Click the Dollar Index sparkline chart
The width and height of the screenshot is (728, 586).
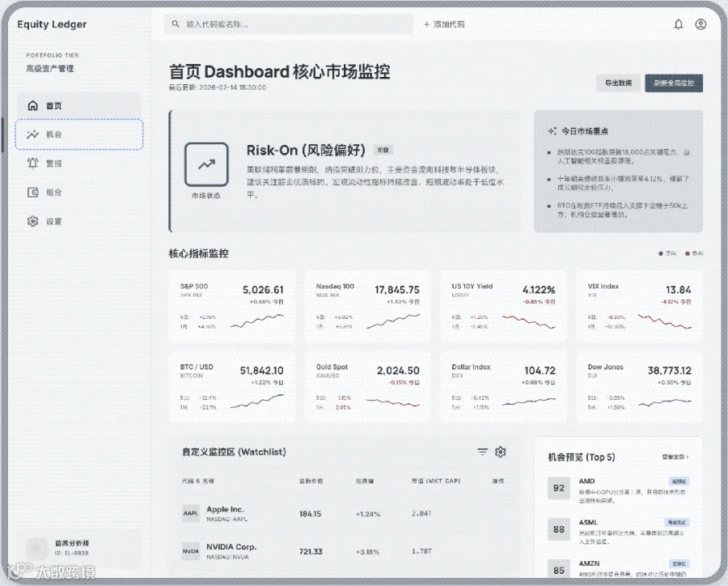click(x=529, y=401)
